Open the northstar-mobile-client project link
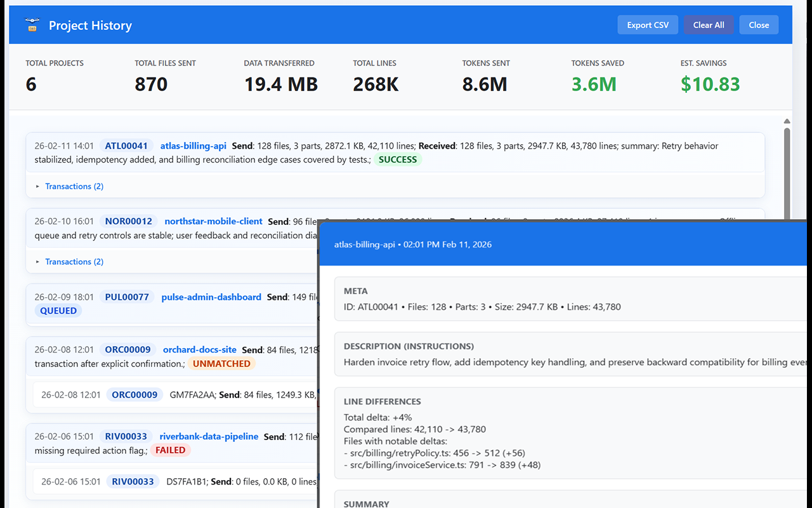The width and height of the screenshot is (812, 508). pyautogui.click(x=213, y=221)
